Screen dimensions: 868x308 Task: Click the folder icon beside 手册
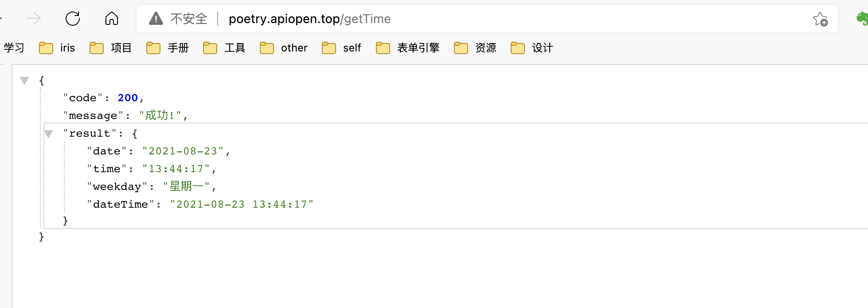point(153,47)
